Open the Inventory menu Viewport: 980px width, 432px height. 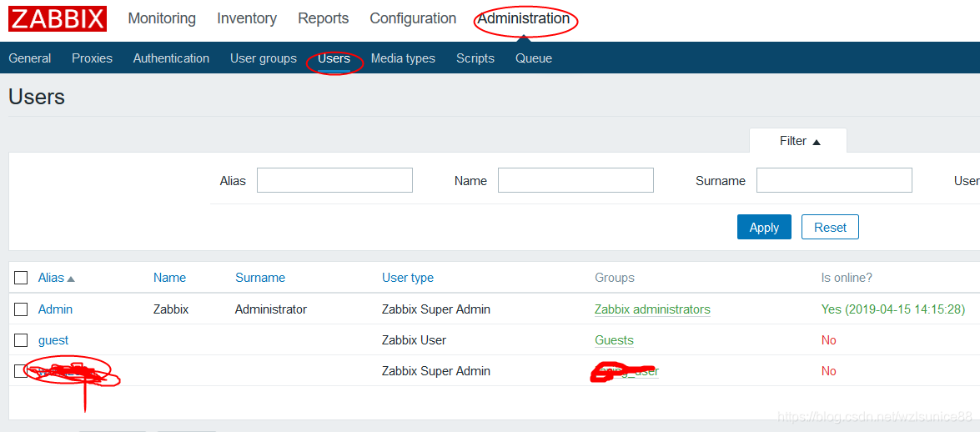[247, 18]
